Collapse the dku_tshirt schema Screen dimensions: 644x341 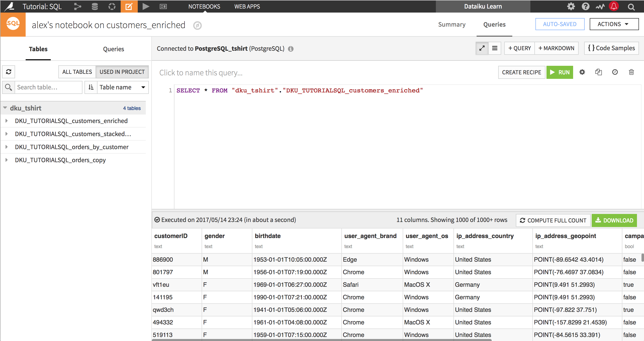(5, 108)
